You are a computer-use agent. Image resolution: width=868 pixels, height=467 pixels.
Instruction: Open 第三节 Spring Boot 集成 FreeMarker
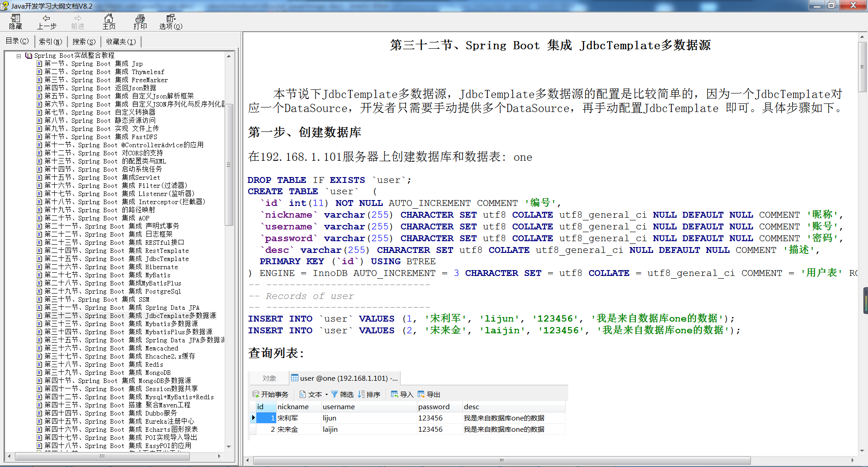(106, 80)
